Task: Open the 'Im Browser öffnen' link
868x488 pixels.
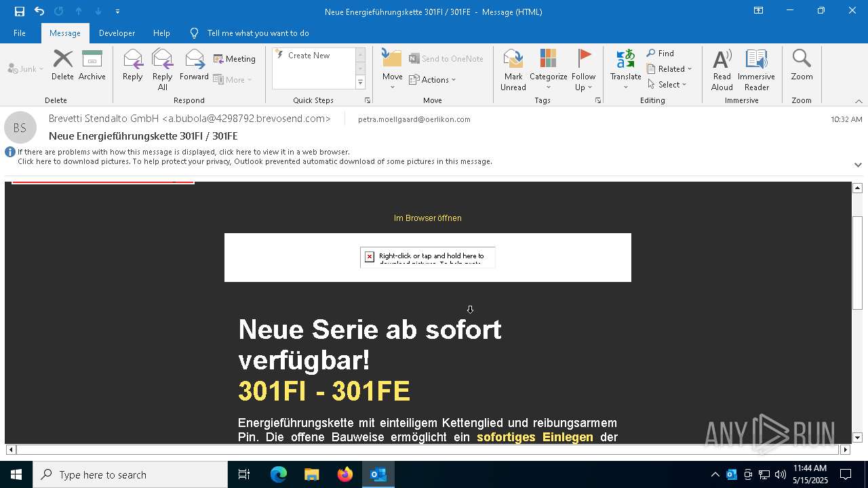Action: (428, 218)
